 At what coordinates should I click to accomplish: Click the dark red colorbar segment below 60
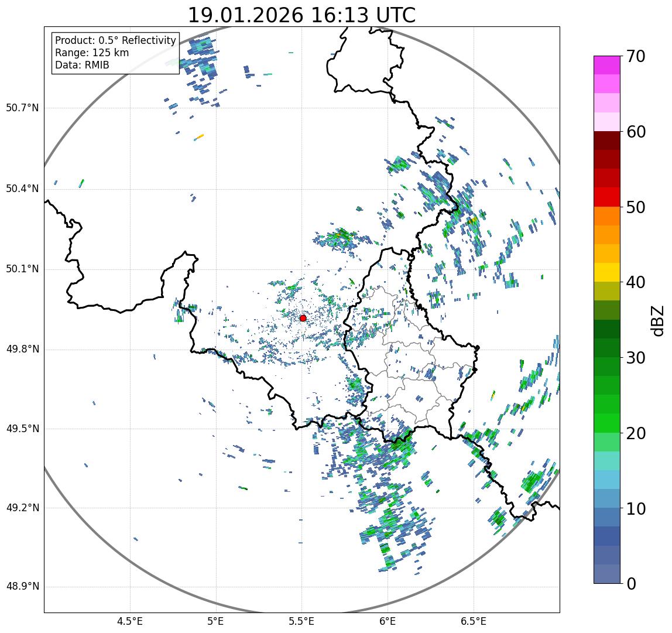[607, 140]
